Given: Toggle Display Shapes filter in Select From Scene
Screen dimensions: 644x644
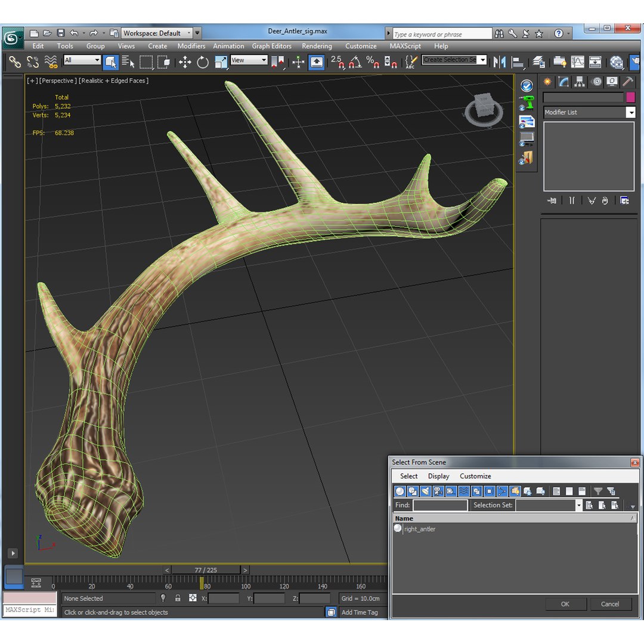Looking at the screenshot, I should pos(413,491).
